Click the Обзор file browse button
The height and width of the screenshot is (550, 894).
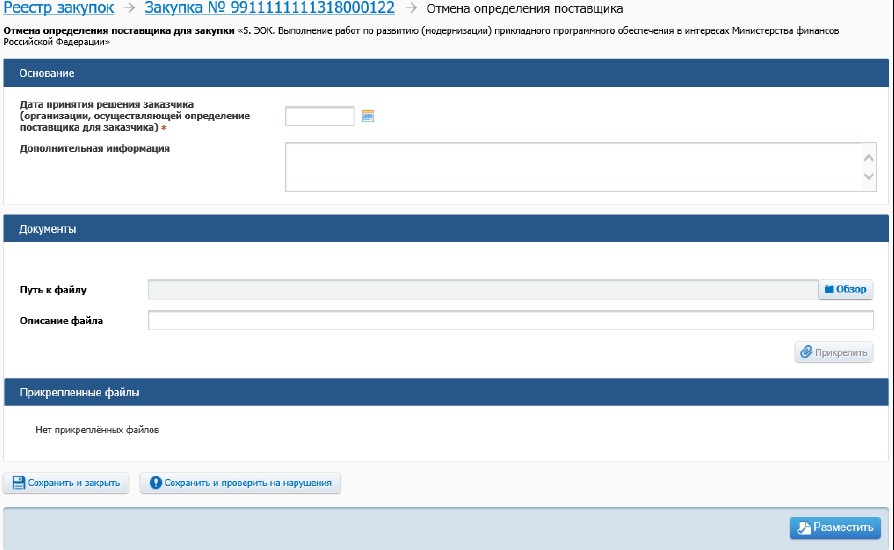845,290
